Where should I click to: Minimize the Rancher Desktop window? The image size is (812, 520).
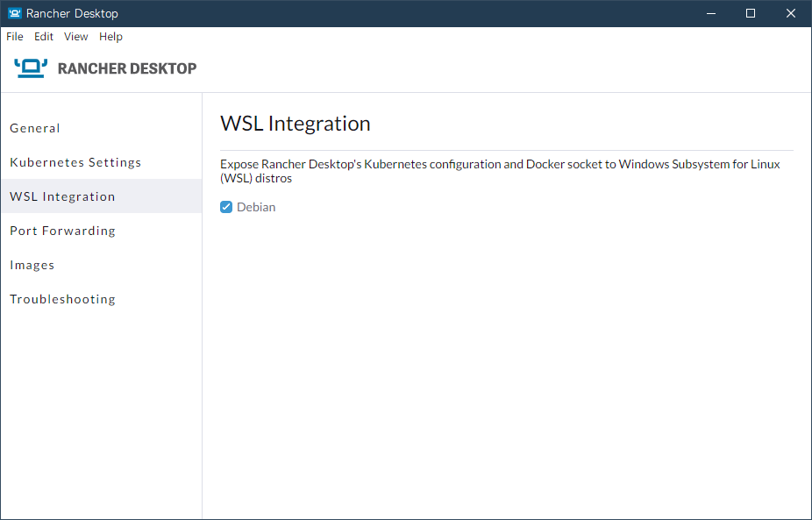pos(710,13)
